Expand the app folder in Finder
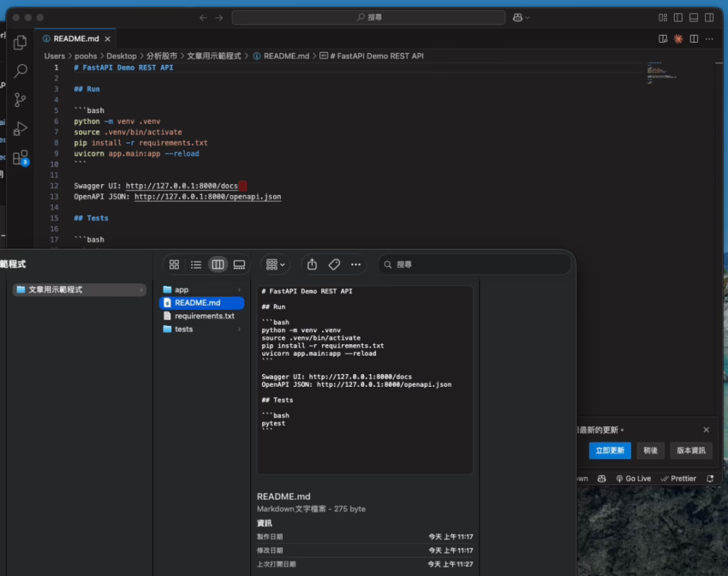This screenshot has height=576, width=728. point(182,290)
